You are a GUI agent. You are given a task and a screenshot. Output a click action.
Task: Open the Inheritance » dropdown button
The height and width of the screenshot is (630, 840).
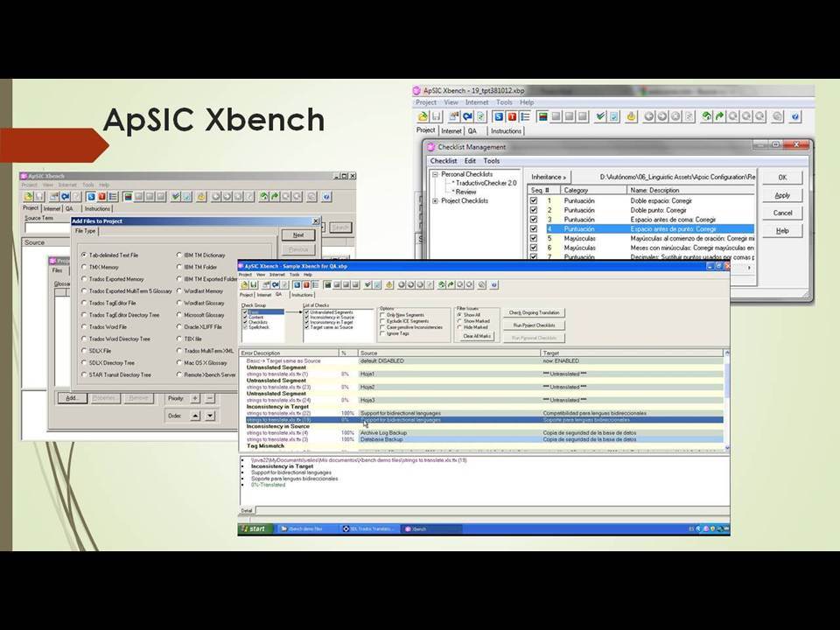pyautogui.click(x=549, y=177)
